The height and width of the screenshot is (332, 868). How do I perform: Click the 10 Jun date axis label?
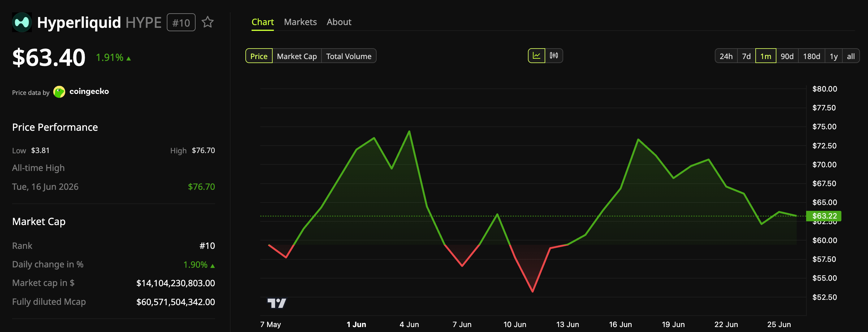click(515, 325)
